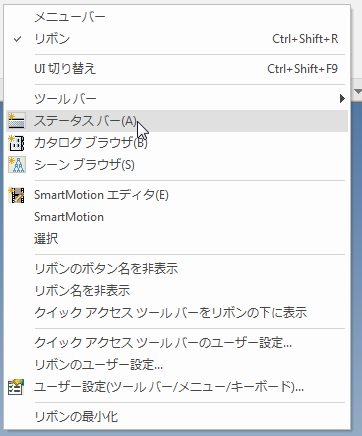Click the カタログ ブラウザ icon

[16, 143]
